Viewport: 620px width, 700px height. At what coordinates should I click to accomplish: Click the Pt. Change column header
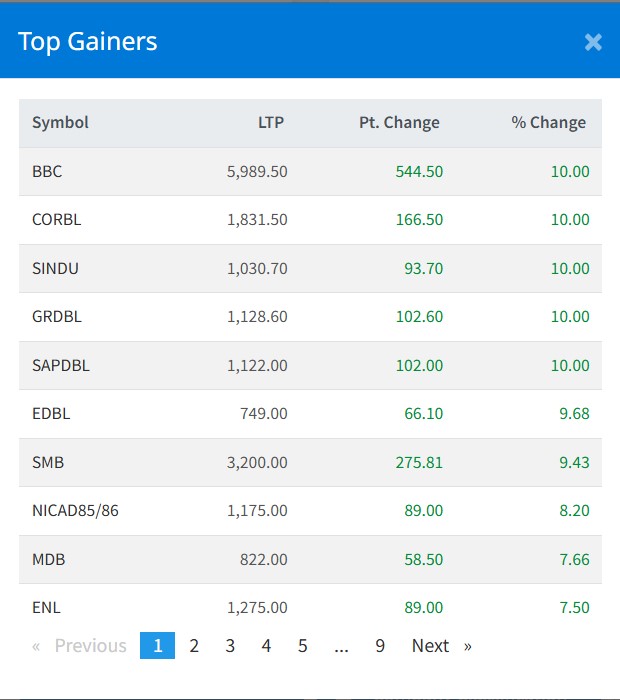click(399, 123)
